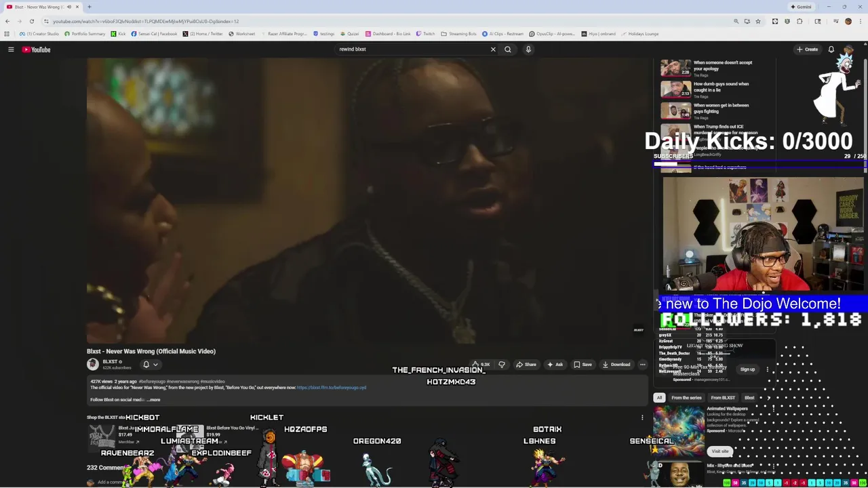This screenshot has width=868, height=488.
Task: Open the three-dot more actions menu
Action: 642,365
